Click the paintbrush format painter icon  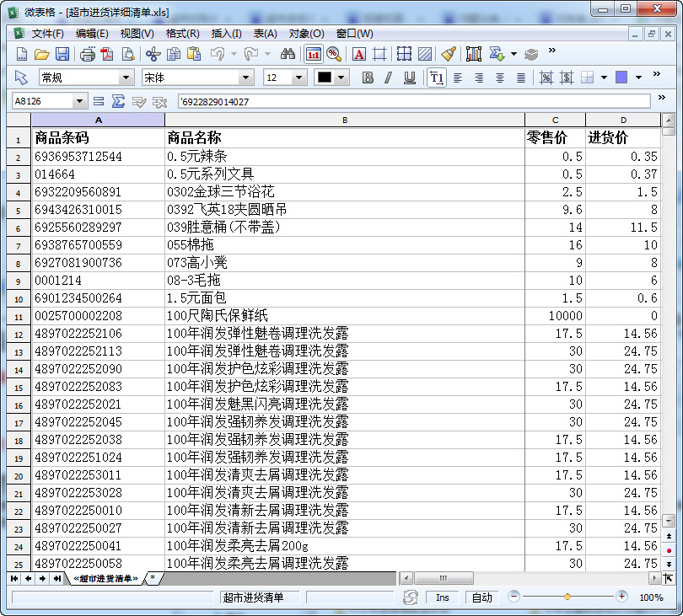449,55
